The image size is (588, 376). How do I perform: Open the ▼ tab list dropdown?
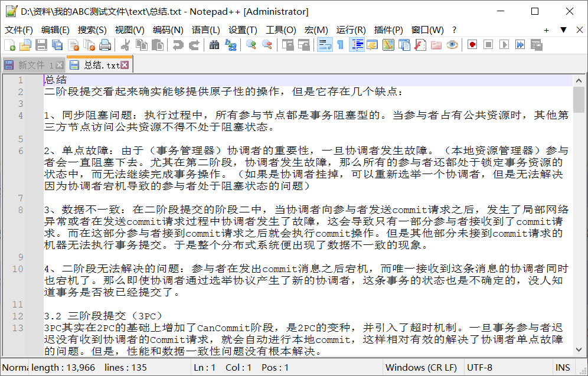coord(563,30)
